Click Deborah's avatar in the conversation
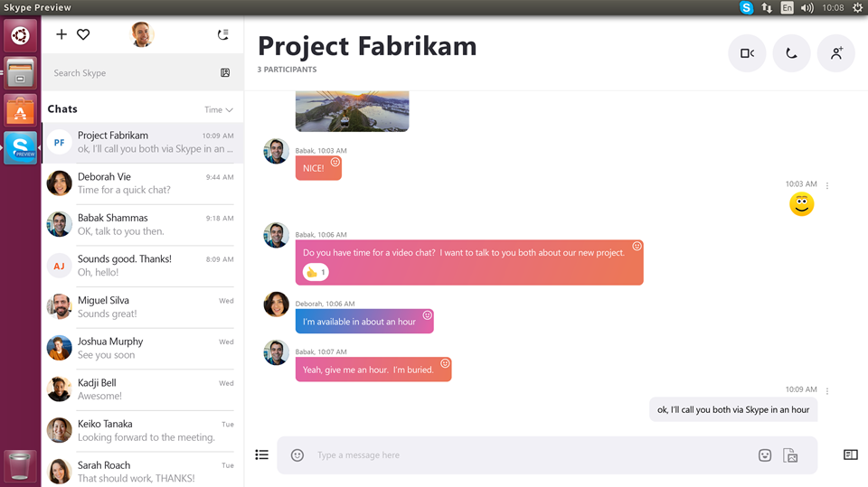Image resolution: width=868 pixels, height=487 pixels. tap(277, 304)
